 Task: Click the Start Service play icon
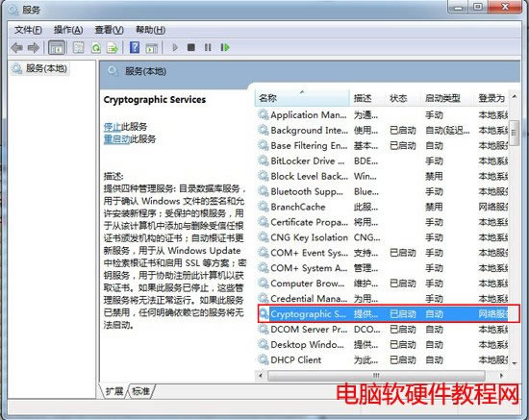175,47
